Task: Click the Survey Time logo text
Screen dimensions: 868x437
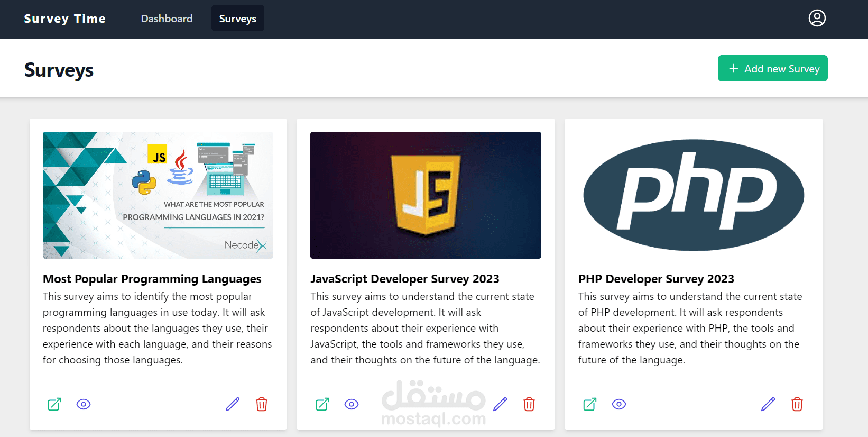Action: coord(64,19)
